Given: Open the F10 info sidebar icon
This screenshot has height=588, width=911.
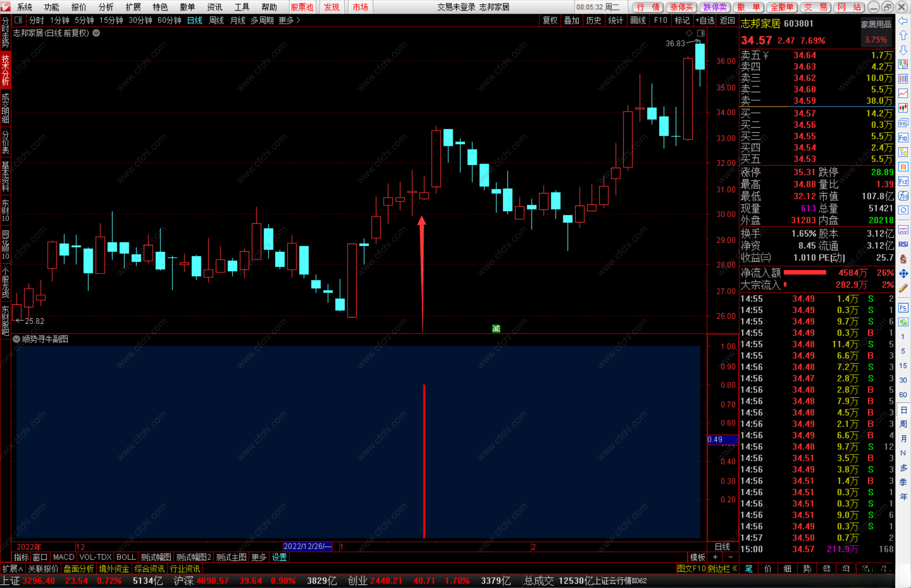Looking at the screenshot, I should pos(903,137).
